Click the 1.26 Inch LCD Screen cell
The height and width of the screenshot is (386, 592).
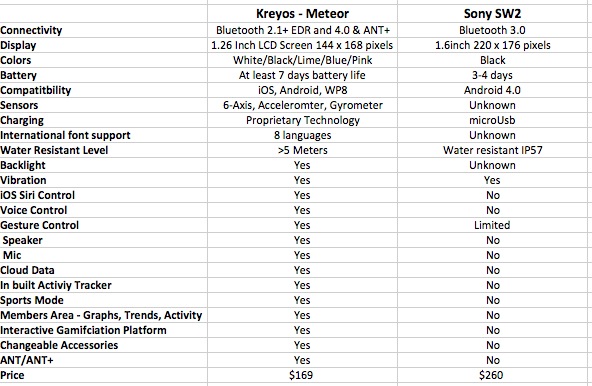pyautogui.click(x=302, y=45)
